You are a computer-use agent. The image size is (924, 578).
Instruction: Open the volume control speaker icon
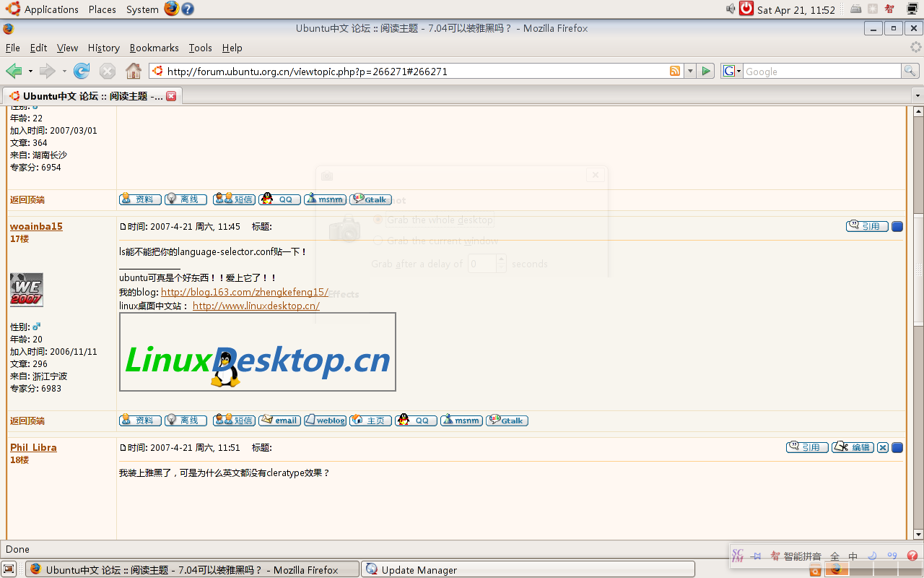coord(731,9)
